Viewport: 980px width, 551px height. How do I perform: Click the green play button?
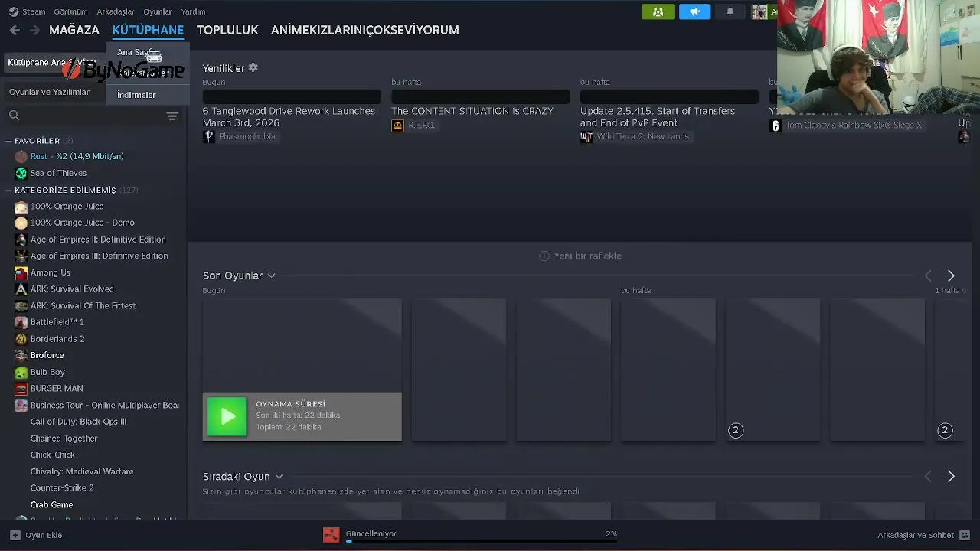(x=227, y=416)
